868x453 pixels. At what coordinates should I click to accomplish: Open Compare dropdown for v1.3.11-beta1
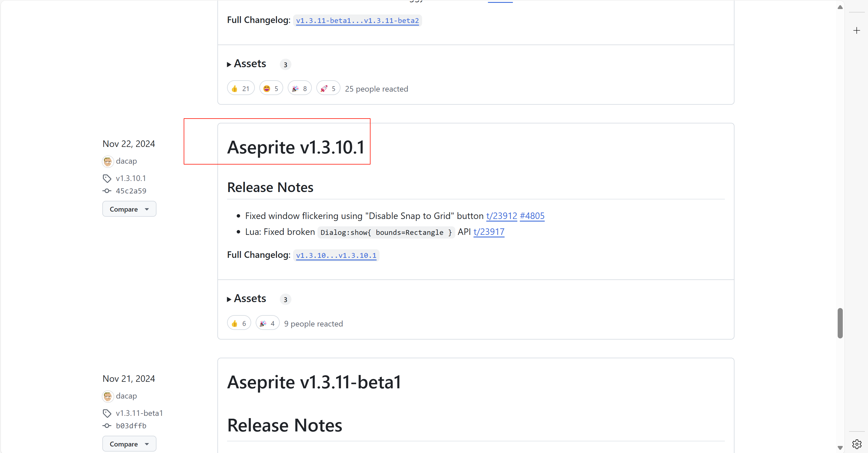(x=129, y=444)
